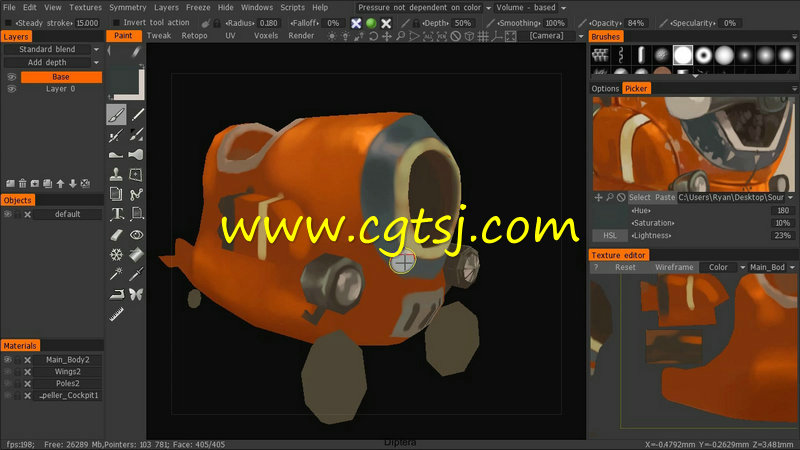Viewport: 800px width, 450px height.
Task: Select the Fill bucket tool
Action: pos(136,254)
